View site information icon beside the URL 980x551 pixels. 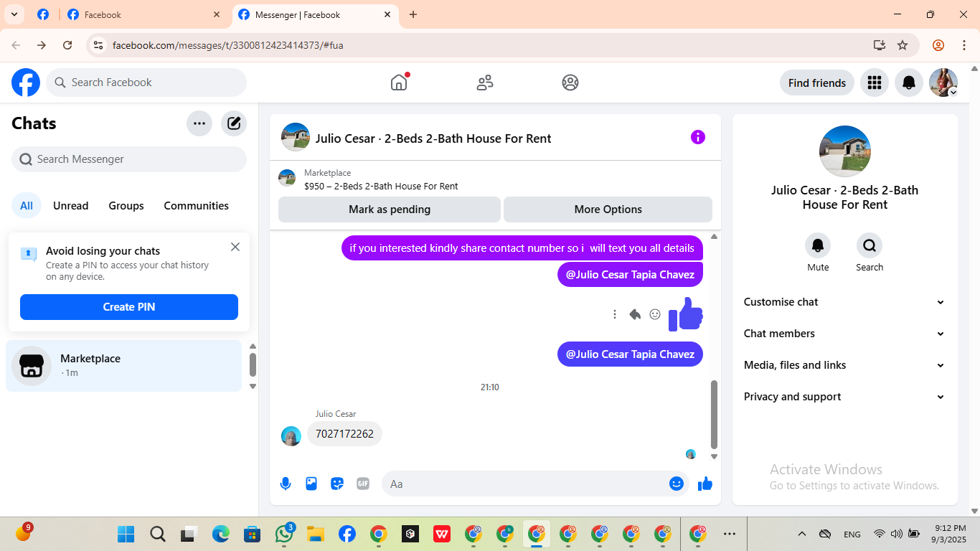pos(98,45)
